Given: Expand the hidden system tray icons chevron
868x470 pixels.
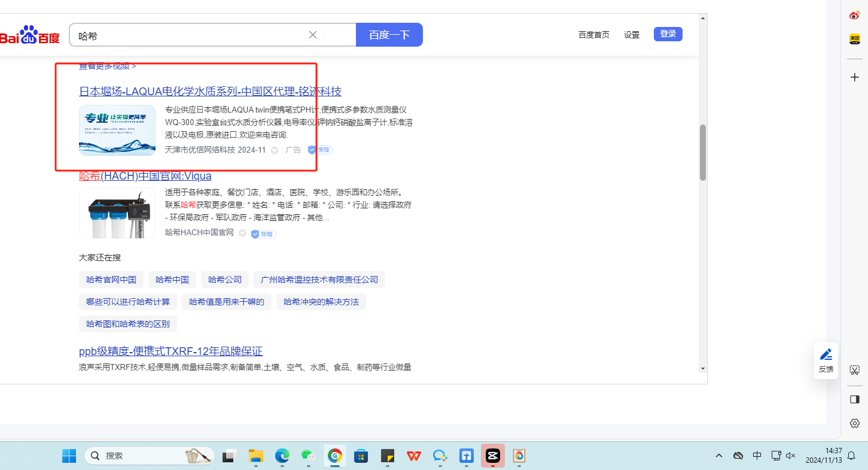Looking at the screenshot, I should 719,456.
